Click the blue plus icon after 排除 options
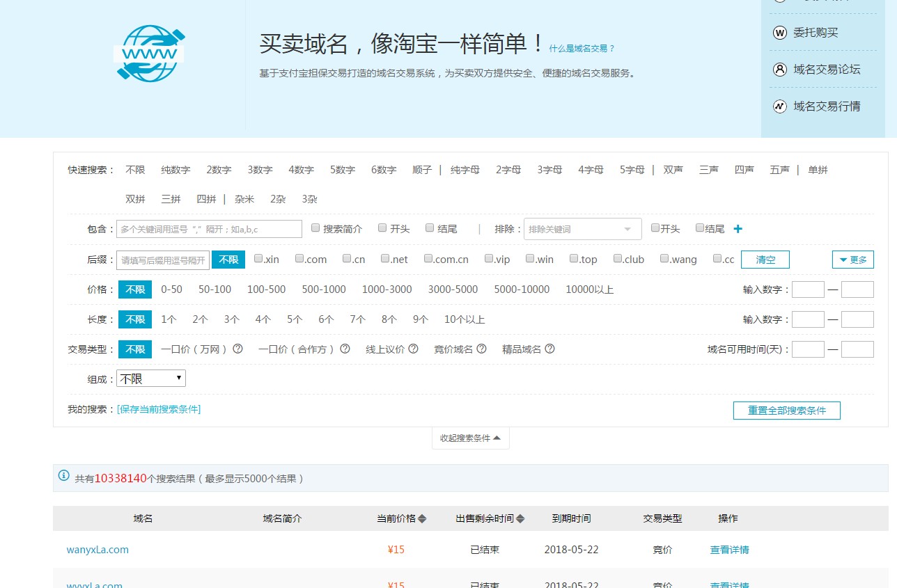Screen dimensions: 897x588 738,228
